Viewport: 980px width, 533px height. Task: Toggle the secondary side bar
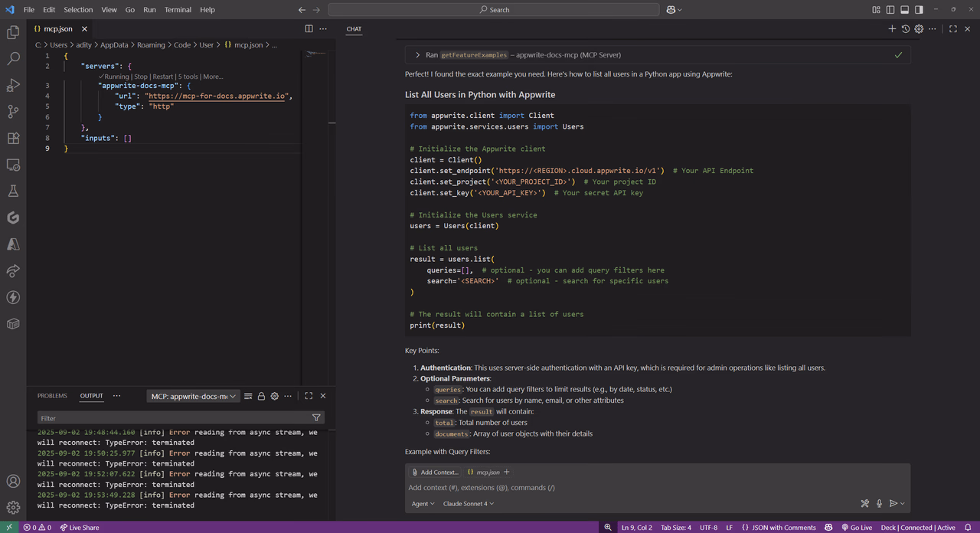(919, 10)
